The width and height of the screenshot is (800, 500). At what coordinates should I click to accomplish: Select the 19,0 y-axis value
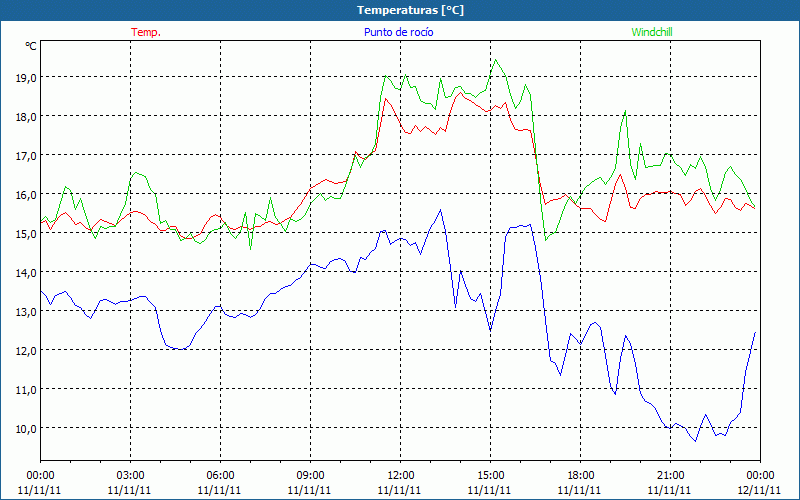click(26, 78)
